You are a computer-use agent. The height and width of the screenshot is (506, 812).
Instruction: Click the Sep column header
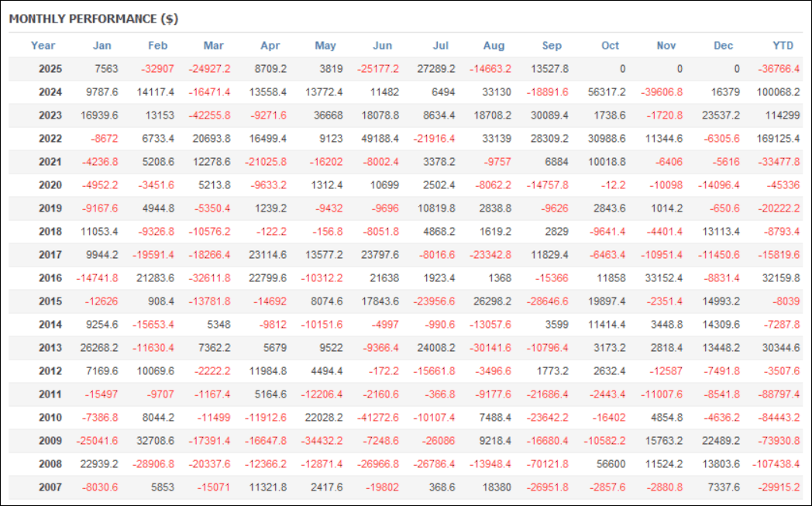click(552, 46)
